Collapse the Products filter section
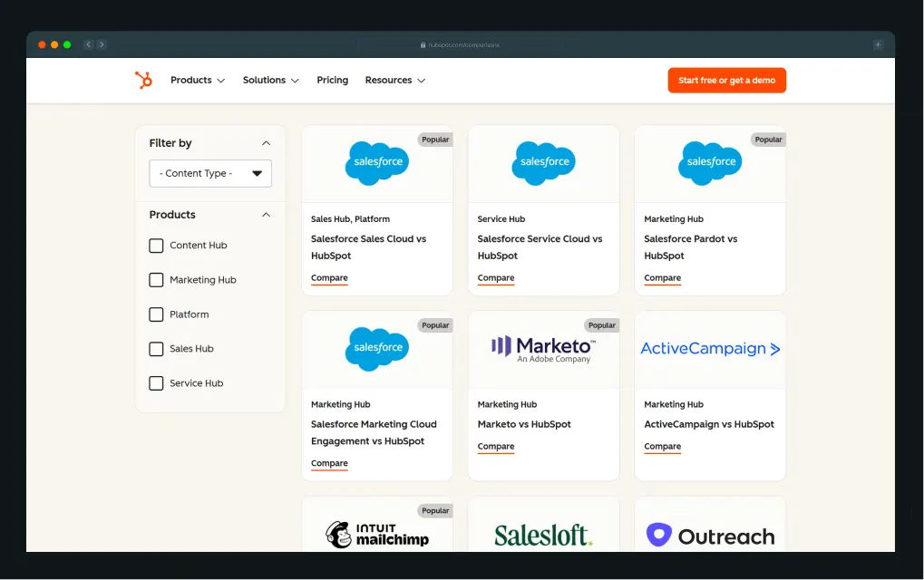924x580 pixels. tap(267, 215)
